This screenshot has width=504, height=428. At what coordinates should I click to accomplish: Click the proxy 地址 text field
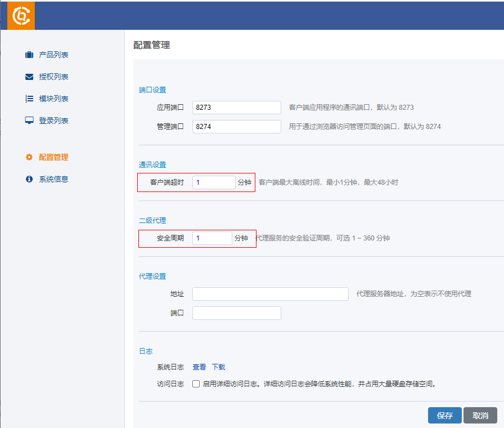tap(270, 294)
